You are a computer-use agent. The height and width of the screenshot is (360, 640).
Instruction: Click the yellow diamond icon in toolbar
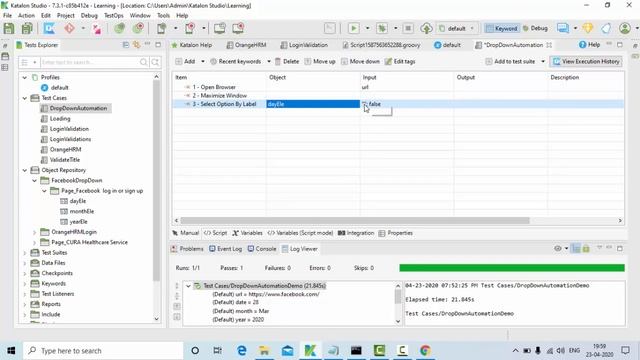click(588, 28)
